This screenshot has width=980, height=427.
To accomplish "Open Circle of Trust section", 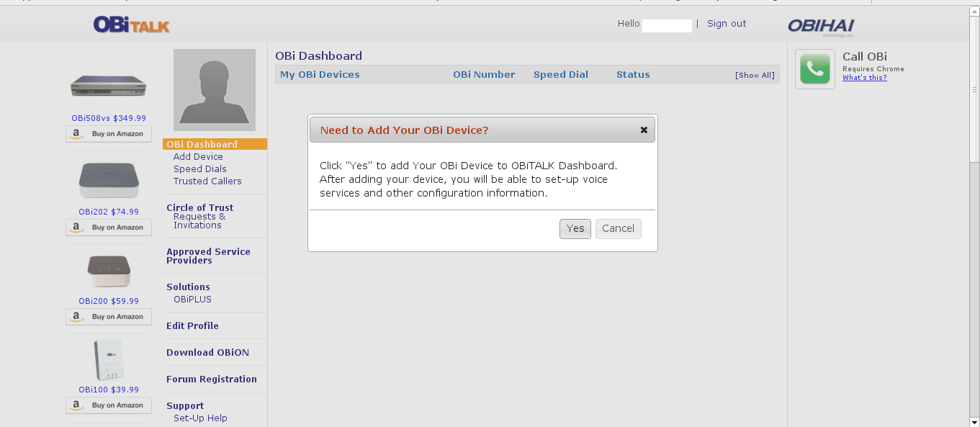I will tap(199, 208).
